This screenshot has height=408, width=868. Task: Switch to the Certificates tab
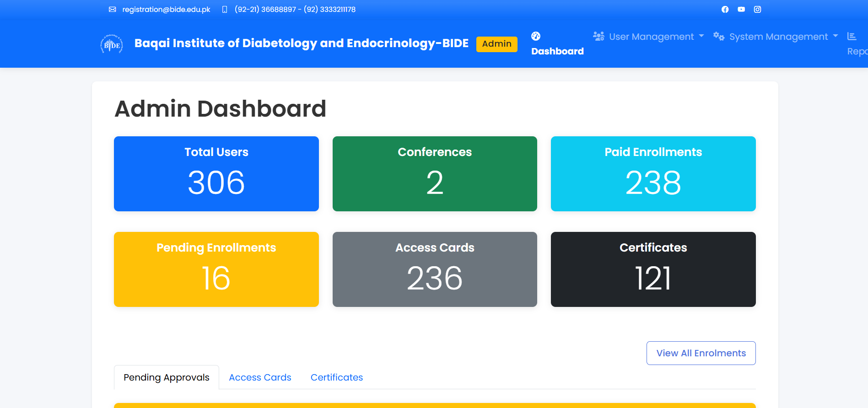point(337,377)
